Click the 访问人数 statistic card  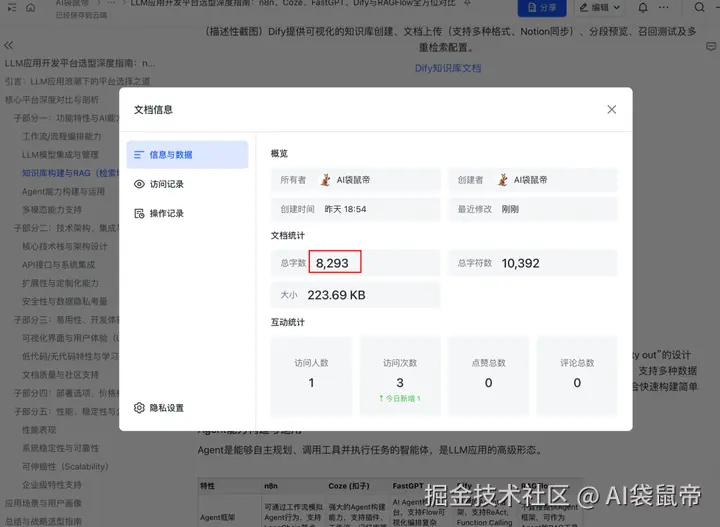tap(311, 376)
